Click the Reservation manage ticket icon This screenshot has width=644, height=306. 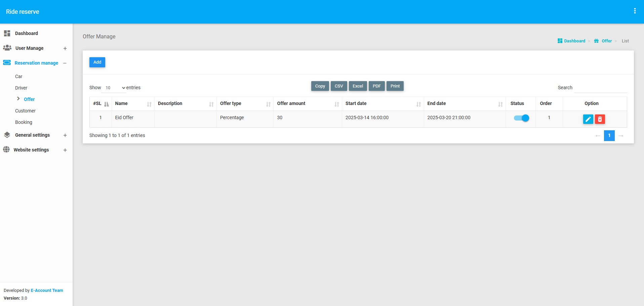coord(7,63)
